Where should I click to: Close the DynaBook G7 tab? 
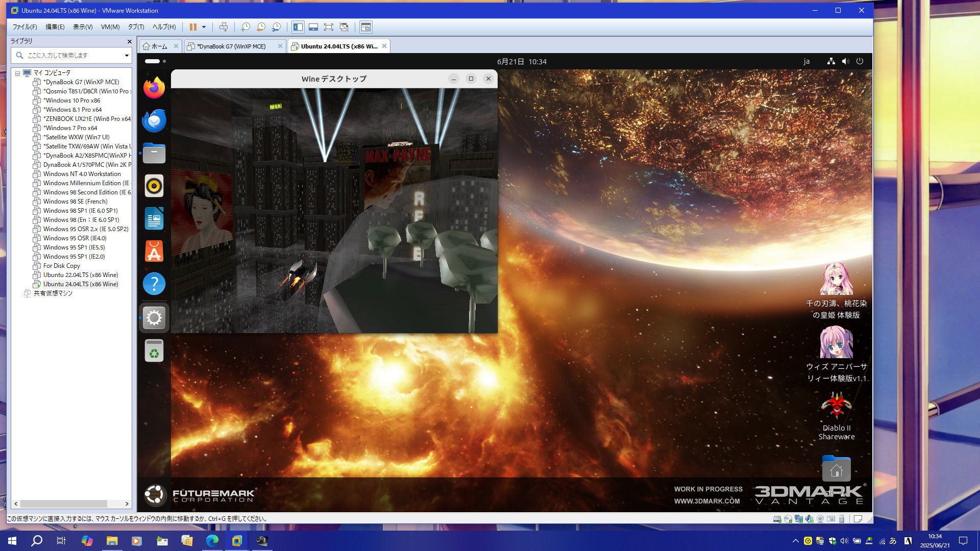tap(280, 46)
